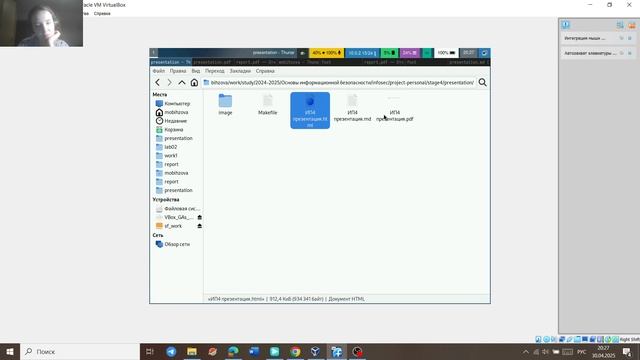Open Microsoft Word from the taskbar
640x360 pixels.
[x=254, y=351]
